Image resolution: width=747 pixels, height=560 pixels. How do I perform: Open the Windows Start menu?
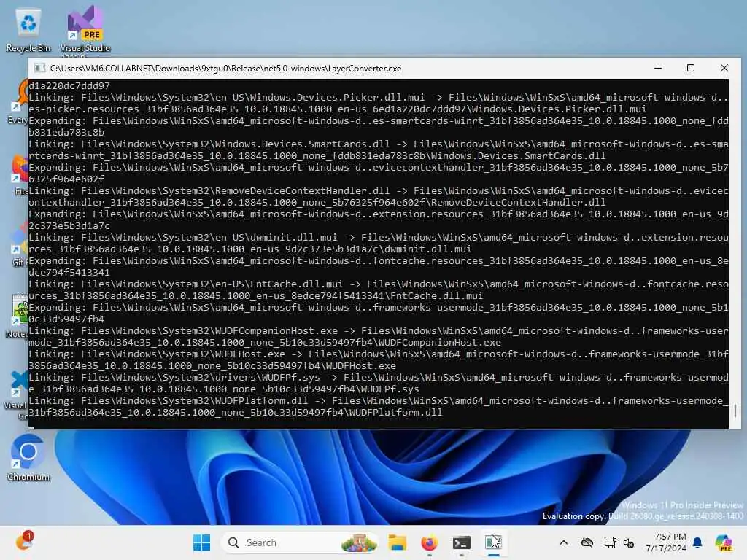(201, 542)
